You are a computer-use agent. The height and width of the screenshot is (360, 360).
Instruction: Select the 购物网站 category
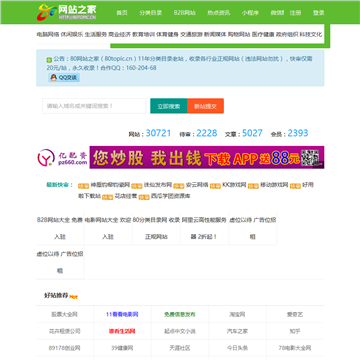click(239, 34)
